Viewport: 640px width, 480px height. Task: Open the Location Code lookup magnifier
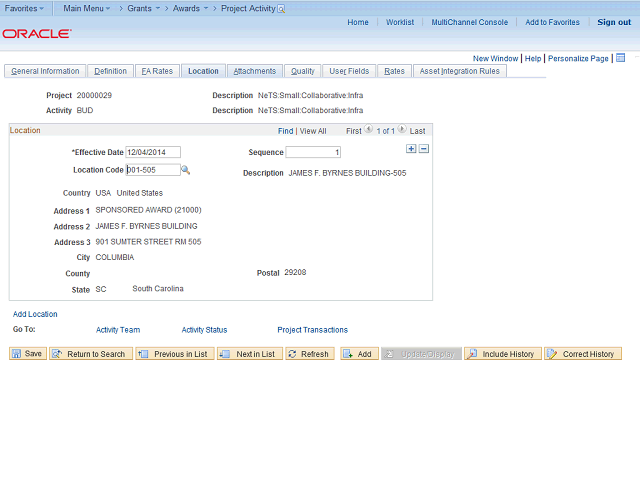(x=185, y=170)
